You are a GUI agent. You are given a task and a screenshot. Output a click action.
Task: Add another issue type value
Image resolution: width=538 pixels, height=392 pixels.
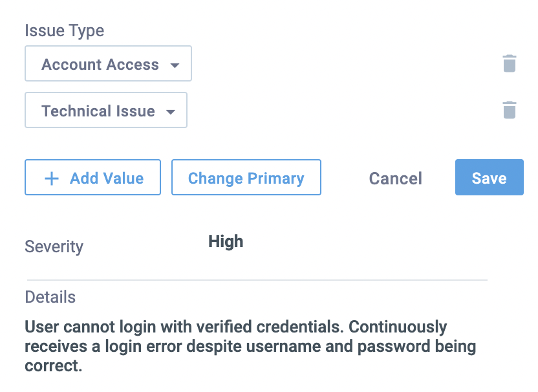(92, 177)
